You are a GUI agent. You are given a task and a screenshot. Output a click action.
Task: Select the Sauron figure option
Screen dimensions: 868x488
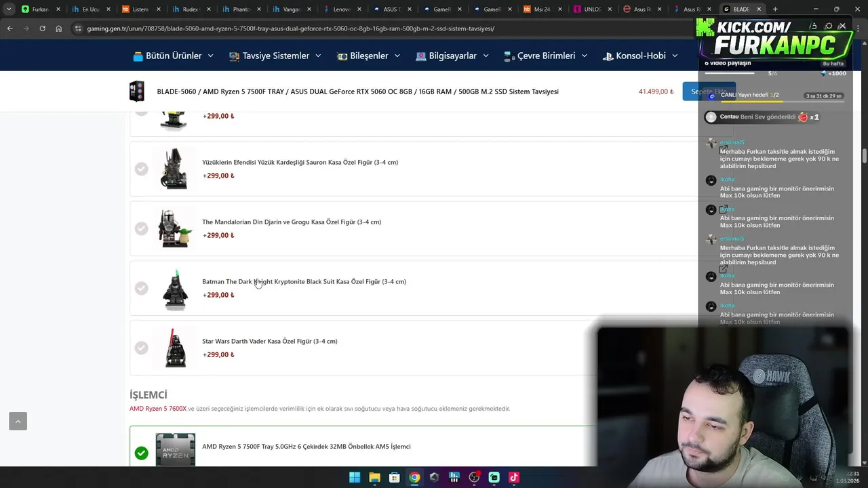(141, 169)
